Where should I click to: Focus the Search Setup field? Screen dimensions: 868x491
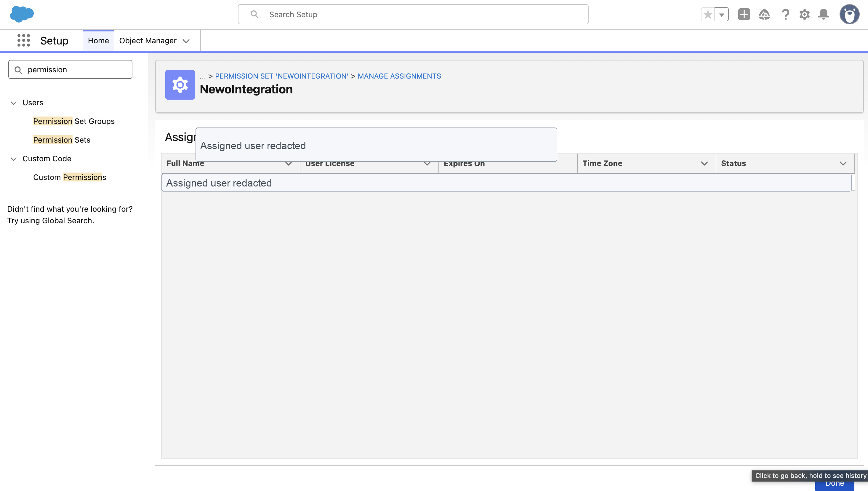[x=413, y=14]
